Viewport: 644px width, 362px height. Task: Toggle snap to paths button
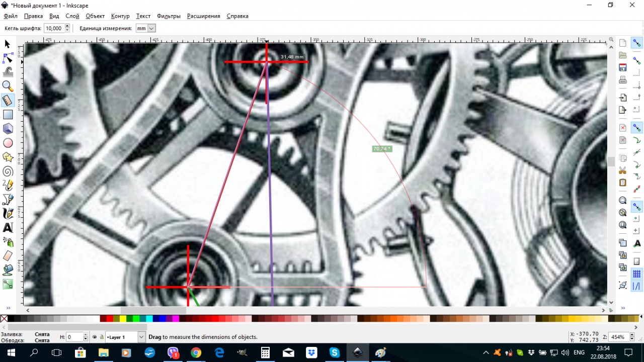point(637,140)
